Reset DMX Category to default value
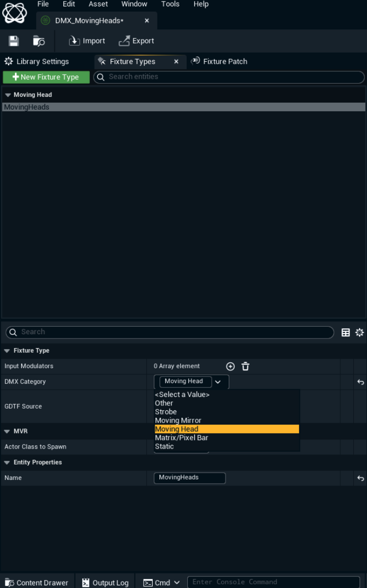Screen dimensions: 367x588 [x=361, y=382]
